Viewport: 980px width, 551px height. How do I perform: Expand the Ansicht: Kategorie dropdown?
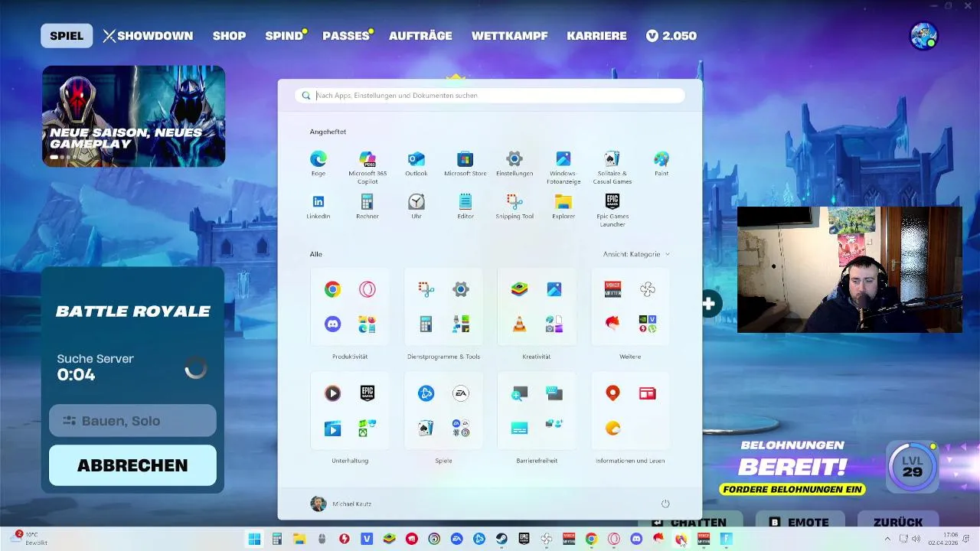pos(636,254)
